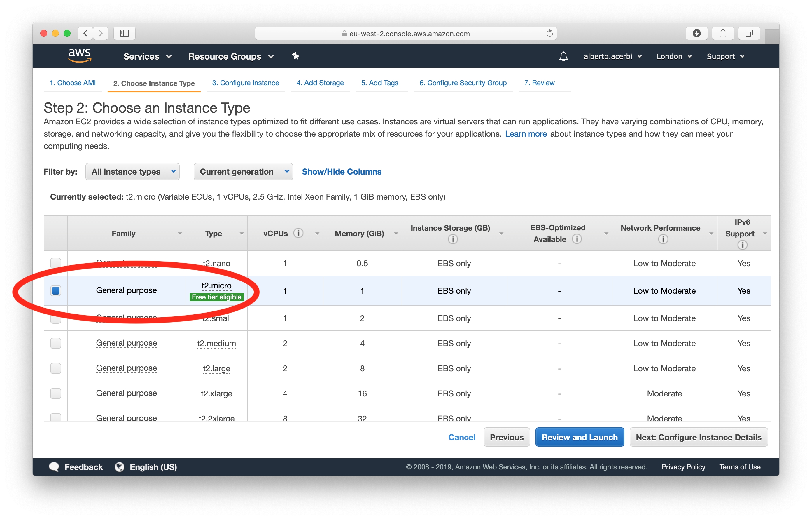Expand the Services menu
Viewport: 812px width, 519px height.
(x=147, y=56)
